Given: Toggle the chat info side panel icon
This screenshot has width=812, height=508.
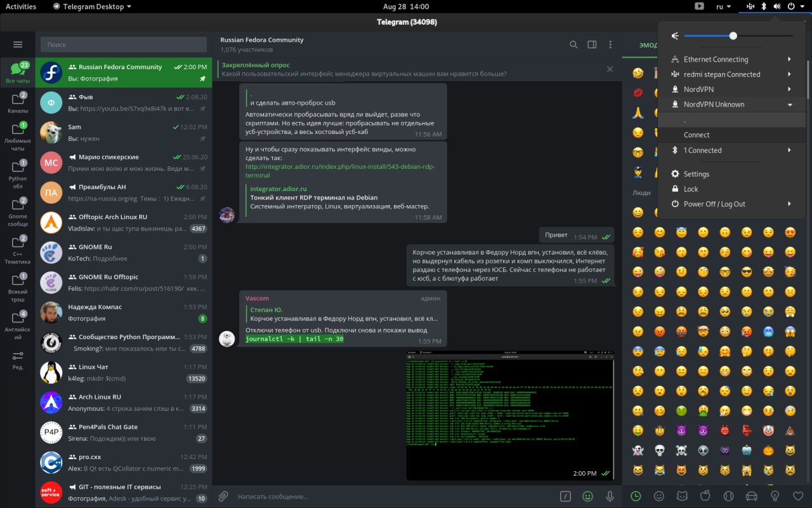Looking at the screenshot, I should pos(592,44).
